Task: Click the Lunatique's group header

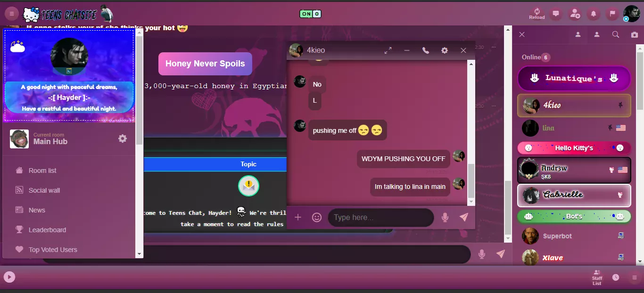Action: (574, 78)
